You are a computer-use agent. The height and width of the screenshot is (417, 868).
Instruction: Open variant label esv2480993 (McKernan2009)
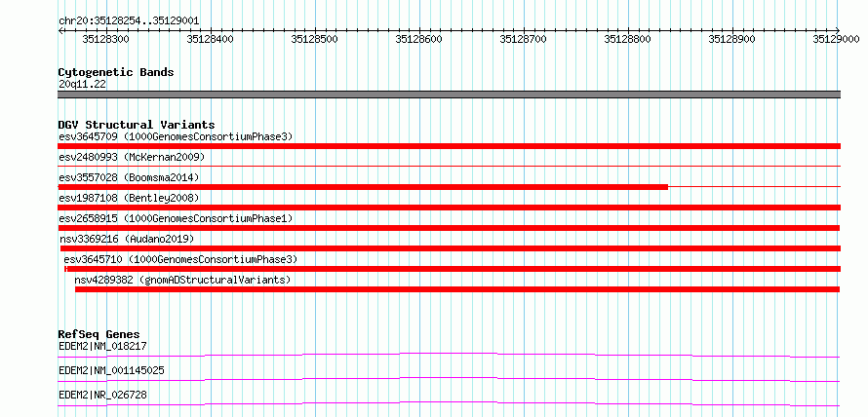(132, 157)
